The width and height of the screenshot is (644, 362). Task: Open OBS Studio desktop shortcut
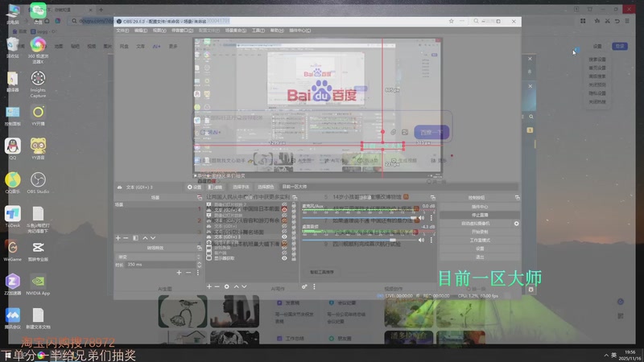(x=38, y=183)
